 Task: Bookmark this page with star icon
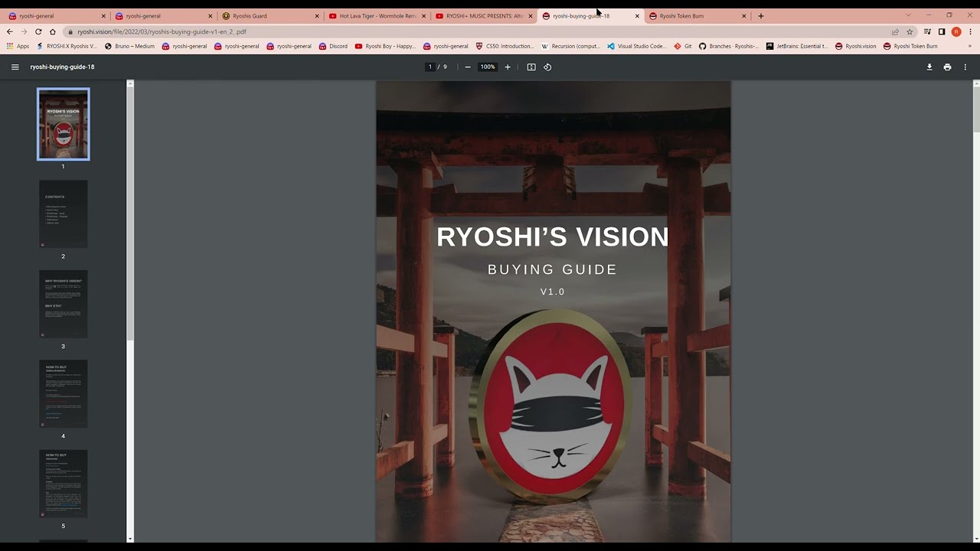click(910, 31)
